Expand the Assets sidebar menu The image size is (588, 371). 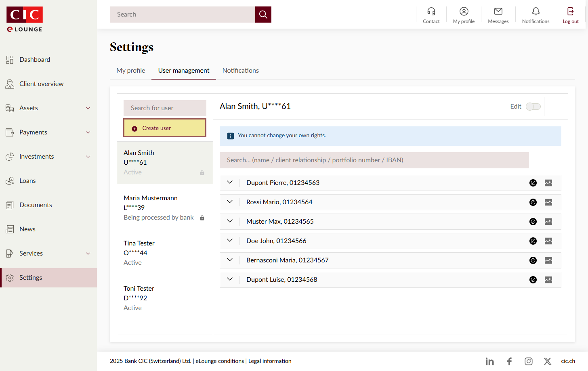coord(88,108)
